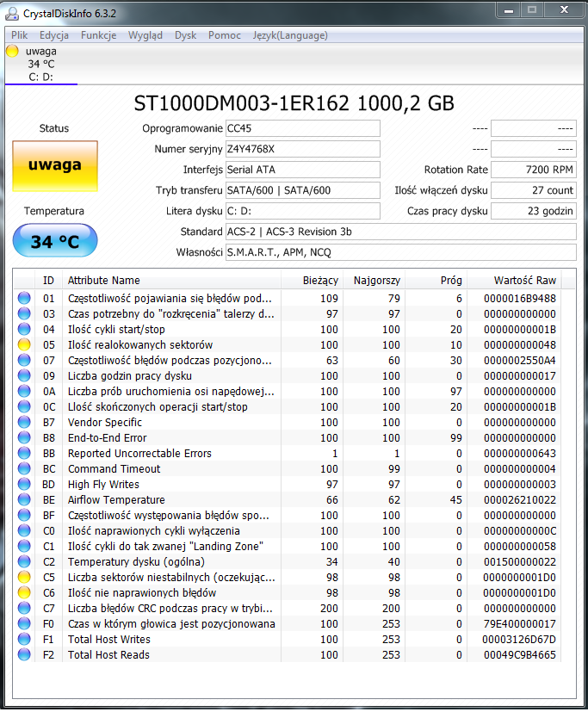Open the Edycja menu
Screen dimensions: 588x712
click(x=54, y=35)
